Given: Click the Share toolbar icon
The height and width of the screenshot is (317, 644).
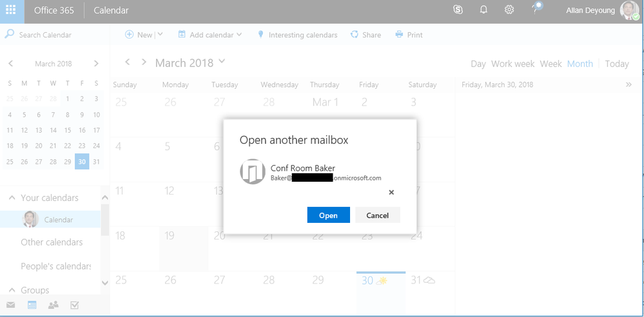Looking at the screenshot, I should point(355,35).
